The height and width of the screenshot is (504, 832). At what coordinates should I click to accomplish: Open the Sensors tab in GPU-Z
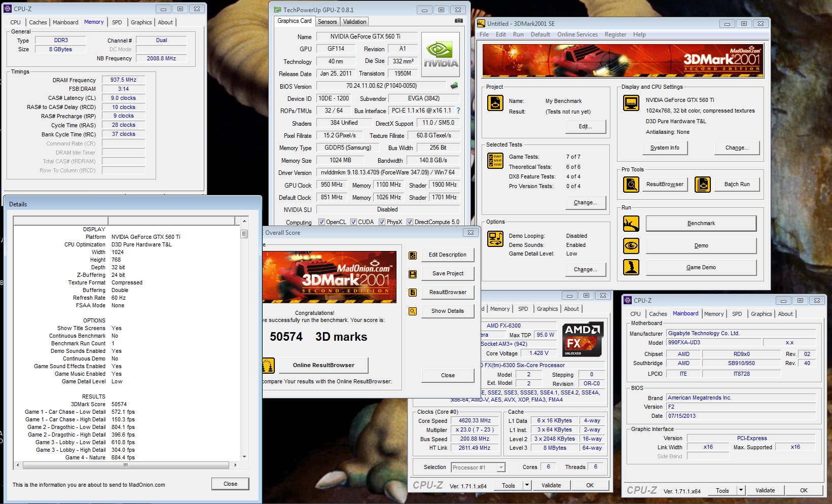point(328,22)
